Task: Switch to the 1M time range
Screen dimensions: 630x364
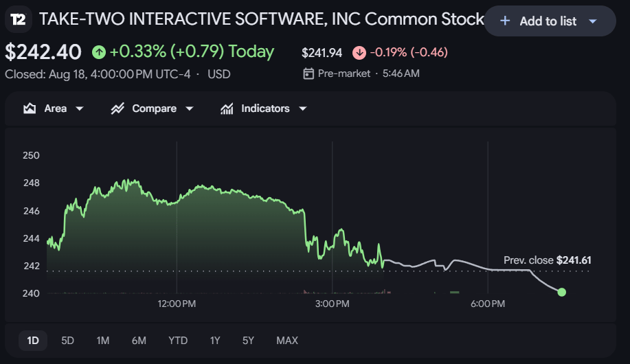Action: [x=103, y=341]
